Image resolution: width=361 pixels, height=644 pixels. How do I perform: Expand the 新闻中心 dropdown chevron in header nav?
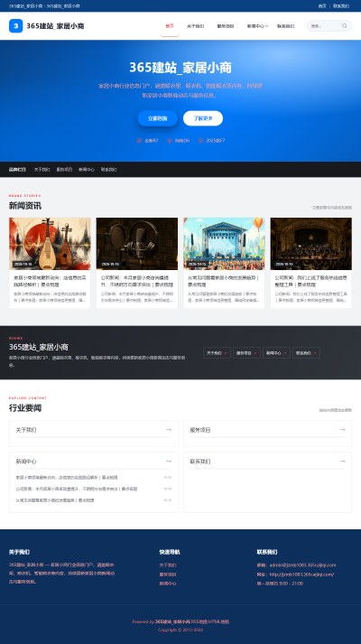click(x=267, y=26)
